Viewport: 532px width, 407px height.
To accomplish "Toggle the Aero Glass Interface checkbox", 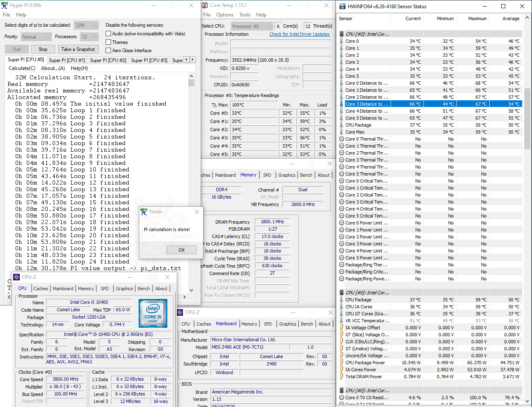I will pyautogui.click(x=109, y=51).
